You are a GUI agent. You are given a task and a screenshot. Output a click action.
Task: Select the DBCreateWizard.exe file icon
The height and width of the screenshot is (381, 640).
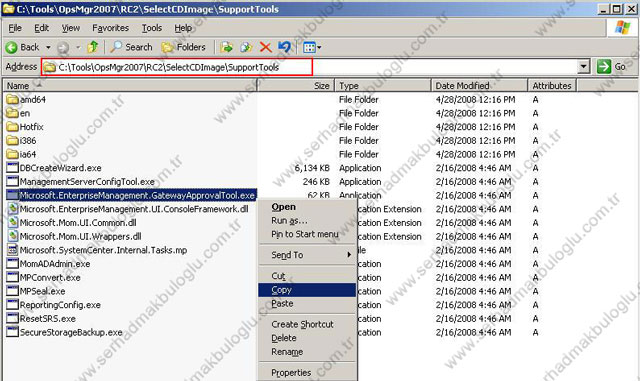13,168
